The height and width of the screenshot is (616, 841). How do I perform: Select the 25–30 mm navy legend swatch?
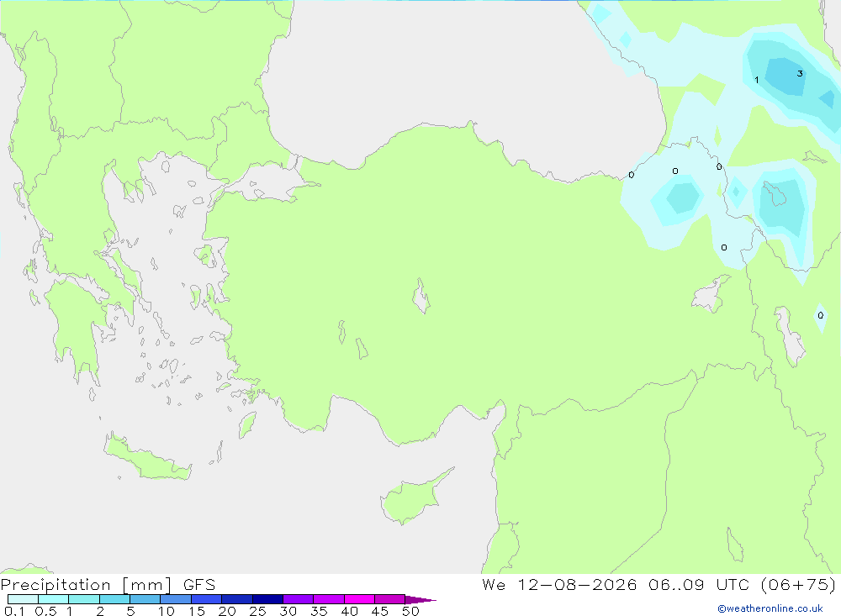pyautogui.click(x=267, y=599)
